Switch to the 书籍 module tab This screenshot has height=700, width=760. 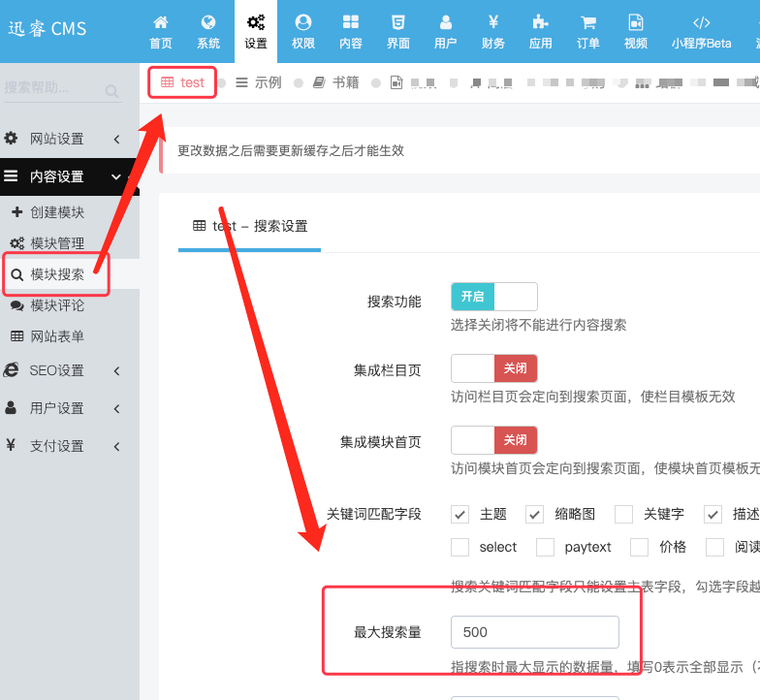click(335, 82)
